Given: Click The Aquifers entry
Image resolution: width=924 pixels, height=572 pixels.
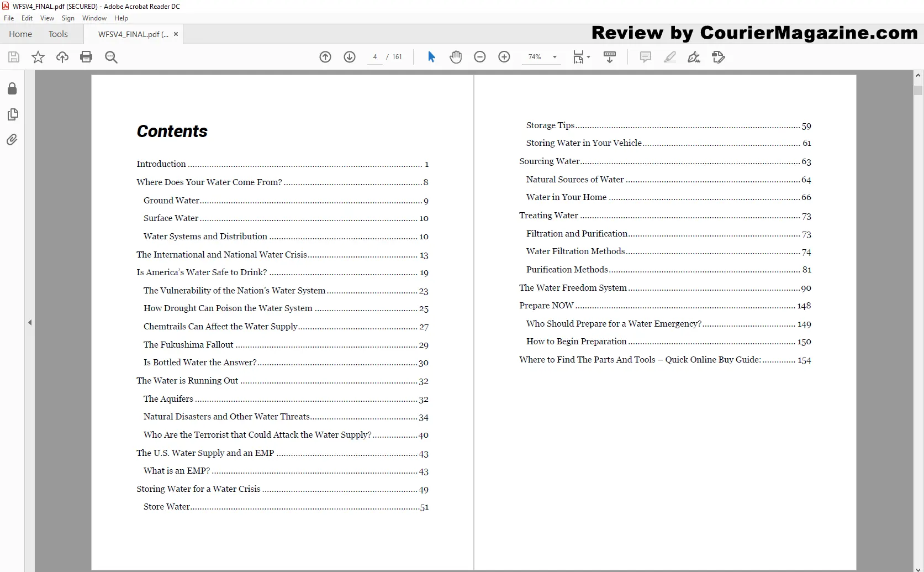Looking at the screenshot, I should [286, 399].
